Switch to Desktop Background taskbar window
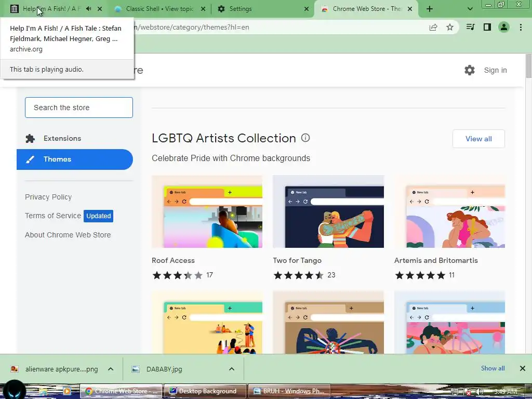 (205, 391)
